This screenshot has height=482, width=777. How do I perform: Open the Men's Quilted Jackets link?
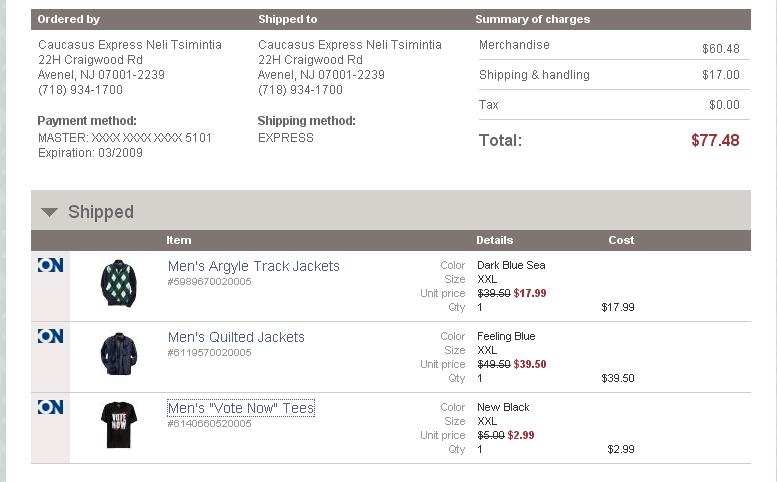coord(236,337)
